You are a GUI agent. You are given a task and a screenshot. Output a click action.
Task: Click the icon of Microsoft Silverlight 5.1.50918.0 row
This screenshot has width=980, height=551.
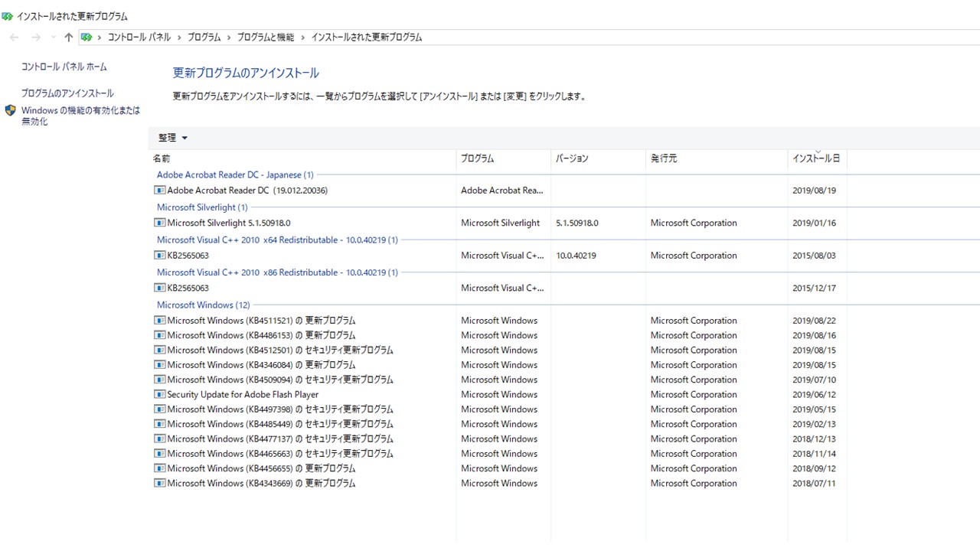click(x=159, y=223)
